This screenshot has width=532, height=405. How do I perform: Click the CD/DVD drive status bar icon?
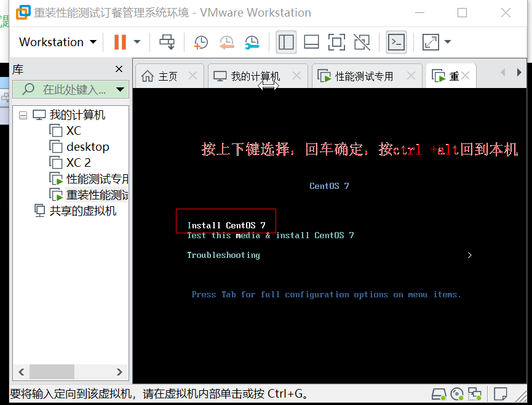[457, 394]
